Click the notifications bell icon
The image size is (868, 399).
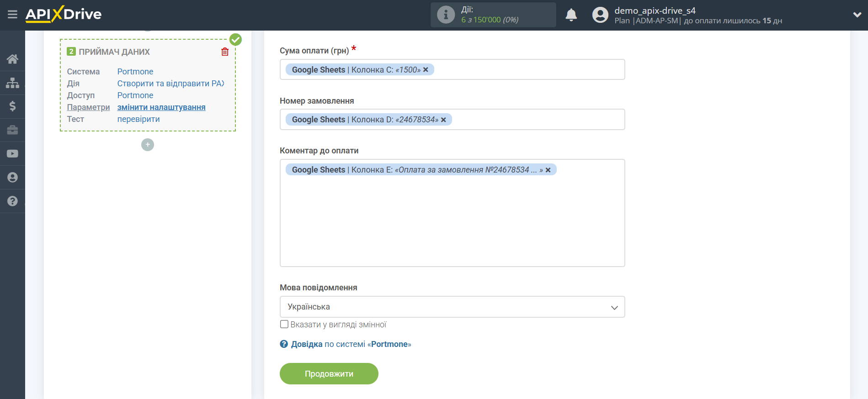pos(571,15)
